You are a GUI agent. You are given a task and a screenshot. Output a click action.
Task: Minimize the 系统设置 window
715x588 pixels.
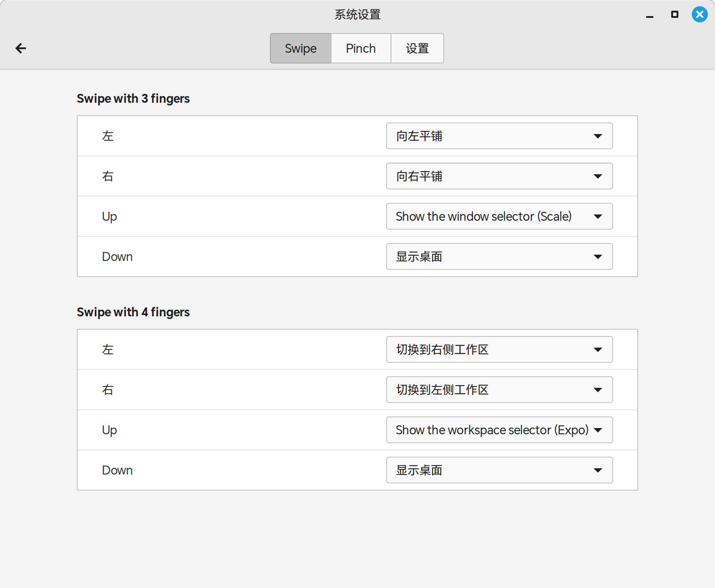[650, 16]
